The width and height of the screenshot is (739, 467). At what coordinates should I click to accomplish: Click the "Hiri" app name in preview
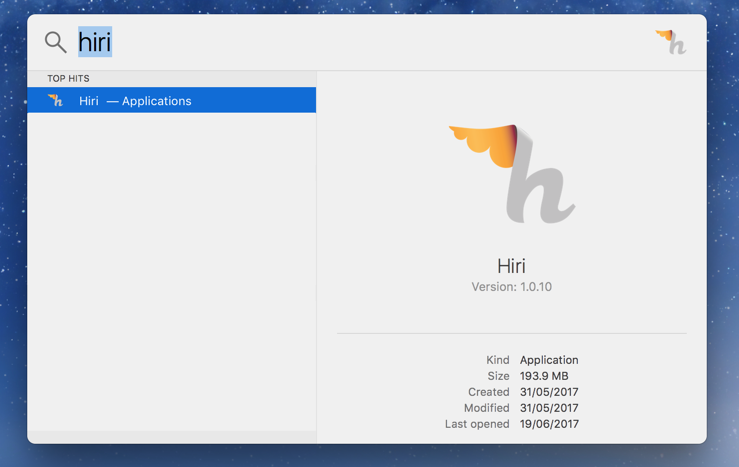coord(511,266)
